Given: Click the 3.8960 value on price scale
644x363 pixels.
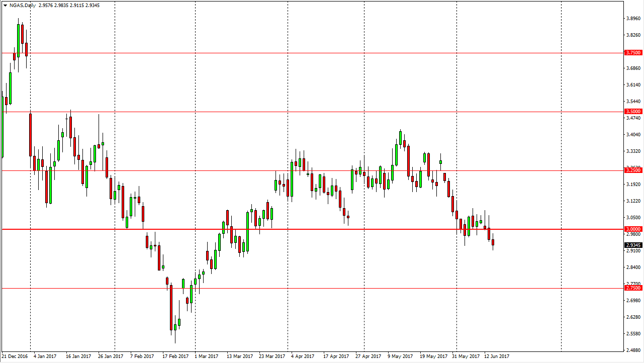Looking at the screenshot, I should (633, 19).
